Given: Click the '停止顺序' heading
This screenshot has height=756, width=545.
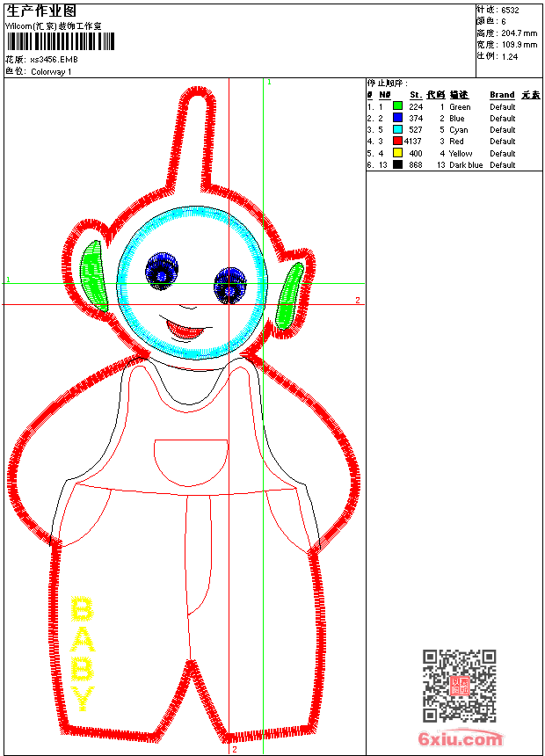Looking at the screenshot, I should [x=388, y=83].
